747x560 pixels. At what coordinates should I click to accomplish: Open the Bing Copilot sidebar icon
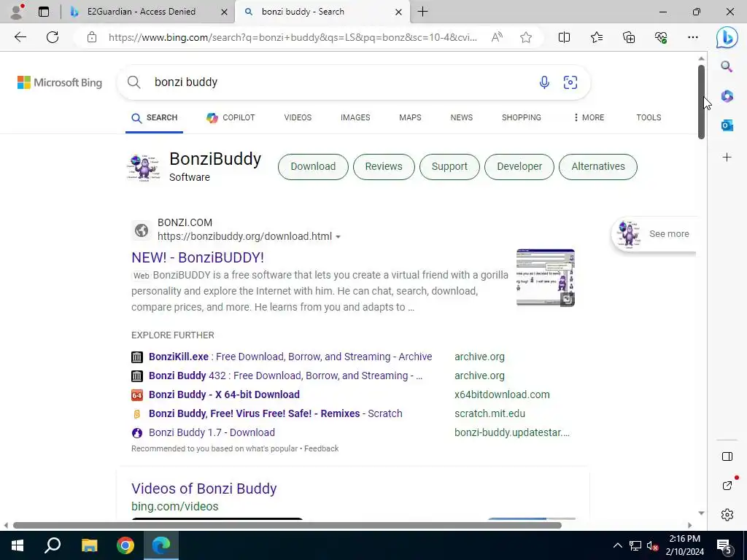727,37
